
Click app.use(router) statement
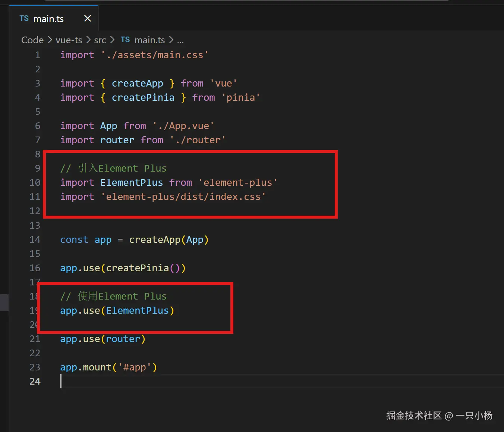(x=103, y=339)
